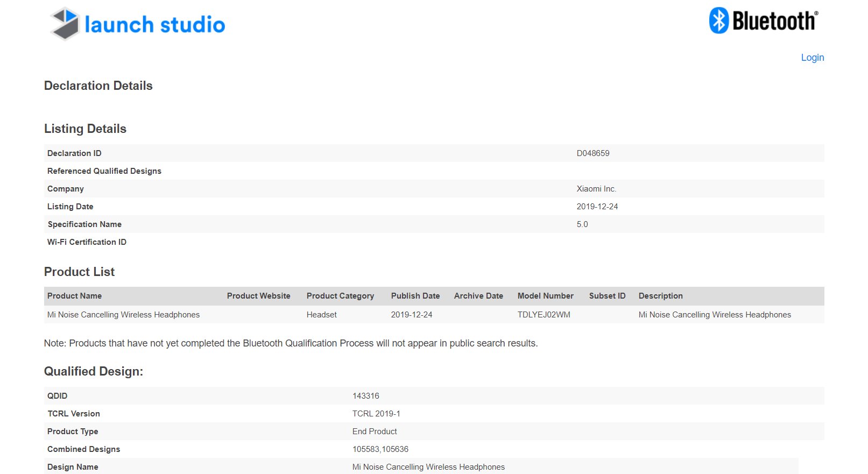Select the combined designs value 105583,105636
Viewport: 868px width, 474px height.
(x=380, y=449)
